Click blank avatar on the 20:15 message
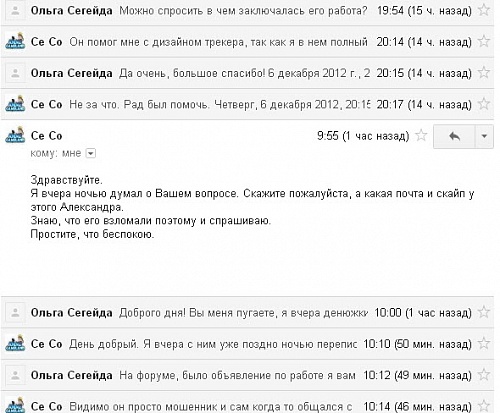 (15, 73)
